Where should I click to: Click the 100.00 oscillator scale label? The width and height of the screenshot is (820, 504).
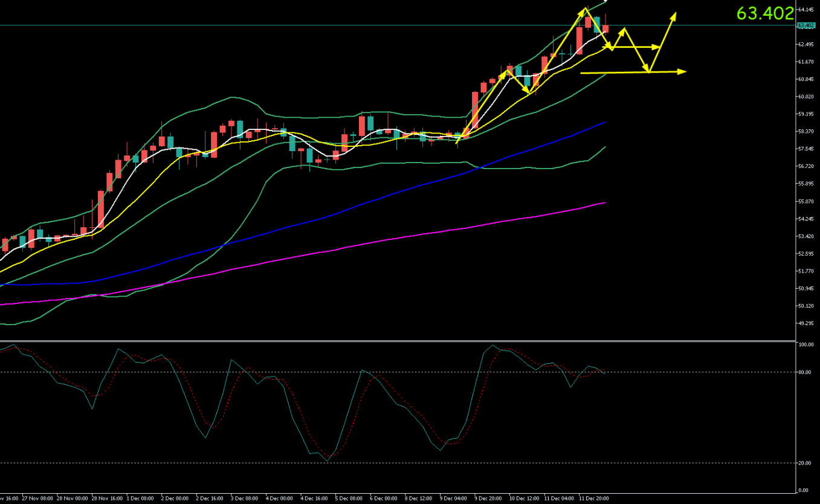(x=805, y=344)
